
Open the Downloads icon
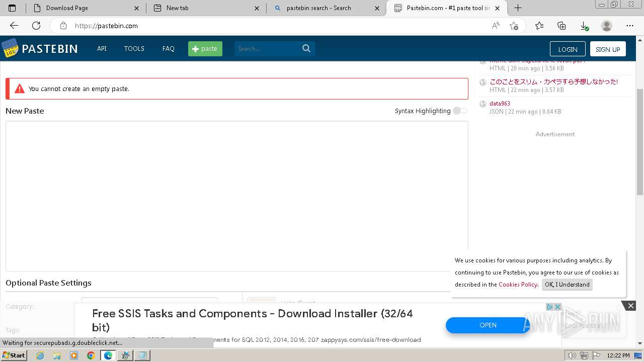pos(584,26)
